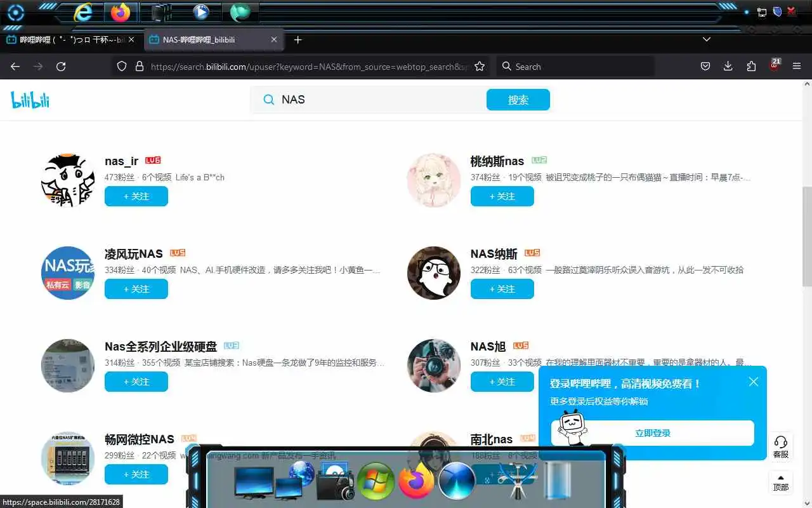Open the circular start orb at top-left
The height and width of the screenshot is (508, 812).
pos(15,13)
